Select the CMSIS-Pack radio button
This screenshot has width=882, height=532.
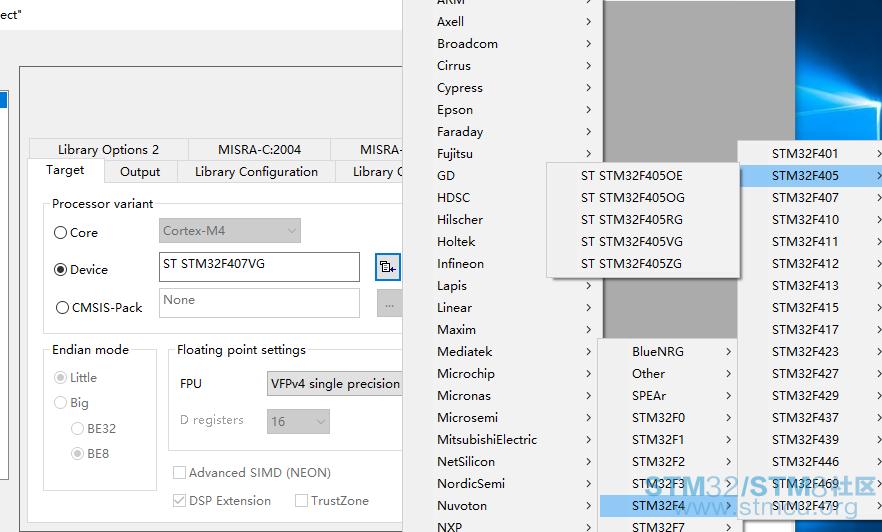(62, 308)
